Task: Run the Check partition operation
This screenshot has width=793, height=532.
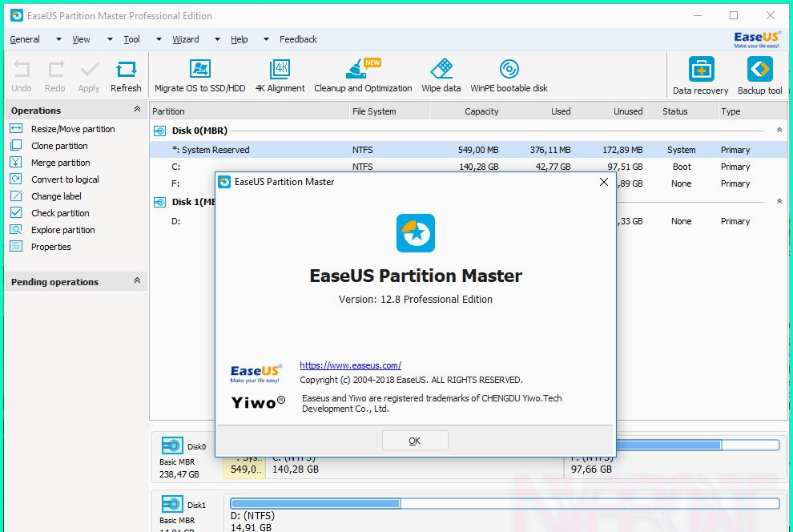Action: 60,213
